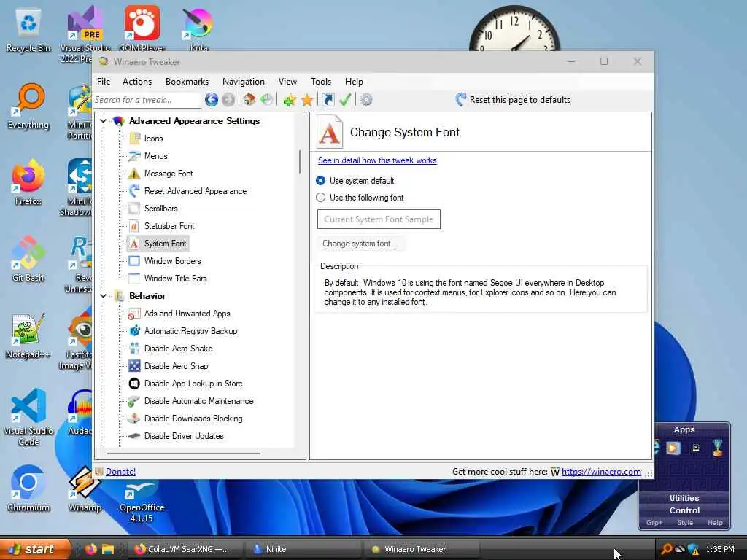Open the Winamp desktop icon

tap(85, 489)
